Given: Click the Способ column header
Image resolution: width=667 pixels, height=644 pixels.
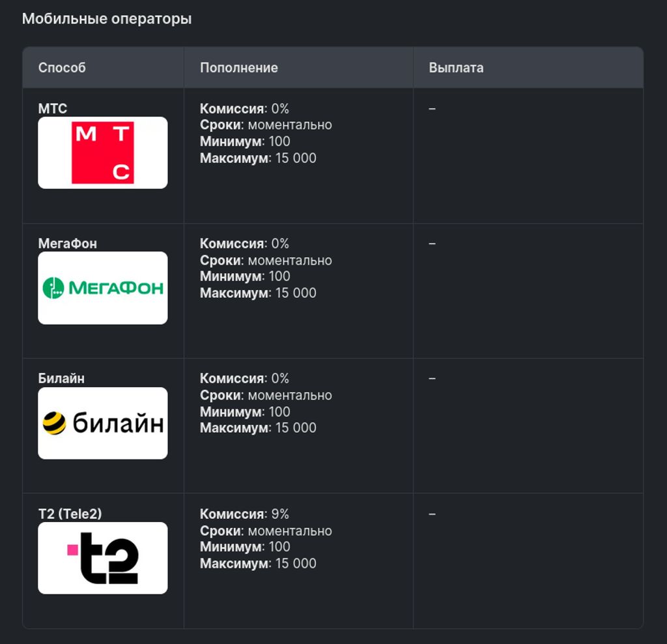Looking at the screenshot, I should pyautogui.click(x=62, y=68).
